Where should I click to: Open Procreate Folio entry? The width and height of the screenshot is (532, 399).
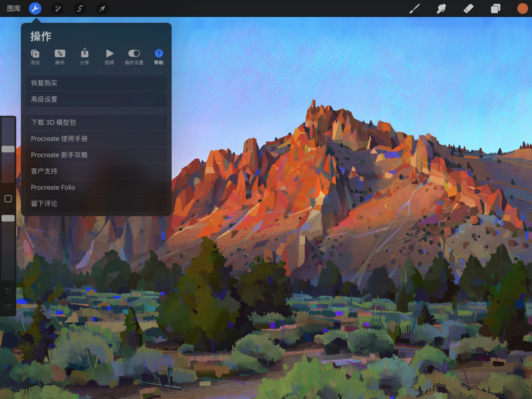pos(96,187)
